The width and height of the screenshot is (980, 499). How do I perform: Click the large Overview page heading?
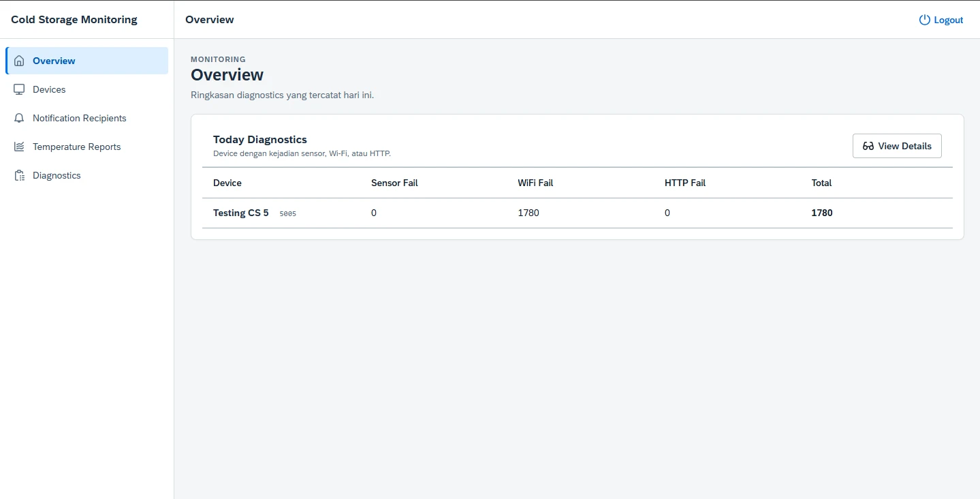pyautogui.click(x=227, y=74)
